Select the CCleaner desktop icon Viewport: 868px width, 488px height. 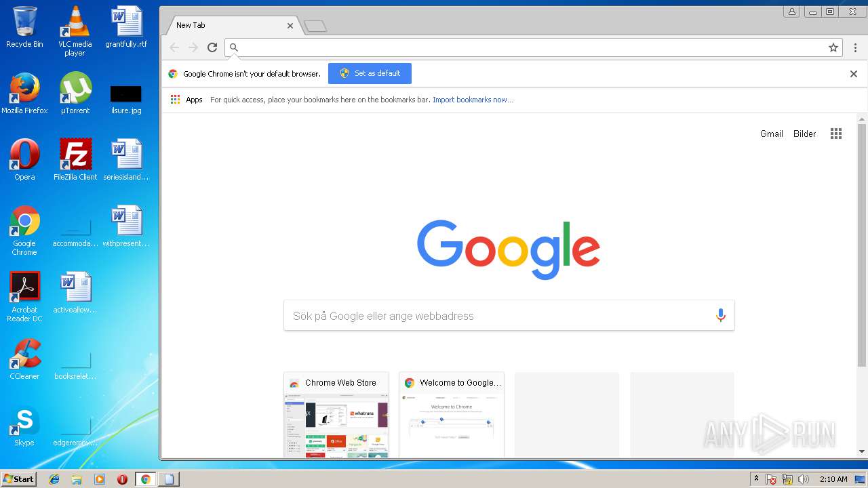point(24,359)
